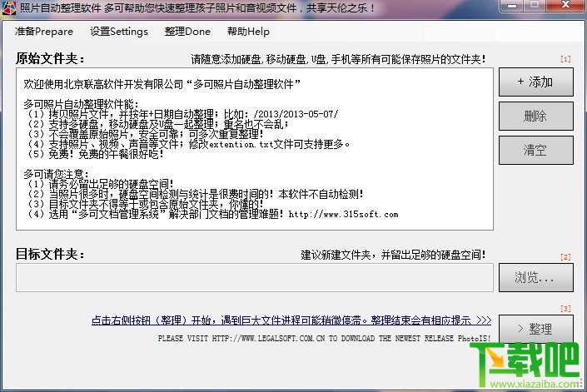The image size is (587, 392).
Task: Click the 删除 button
Action: coord(535,116)
